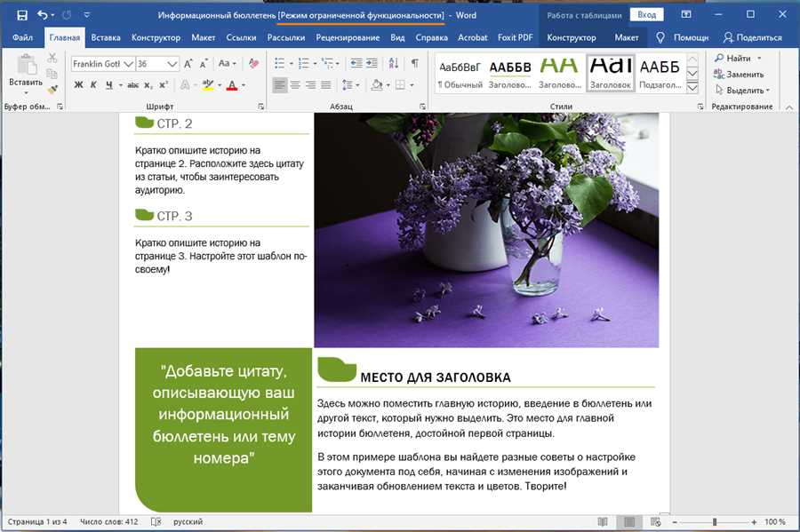
Task: Toggle bold Ж formatting
Action: coord(78,85)
